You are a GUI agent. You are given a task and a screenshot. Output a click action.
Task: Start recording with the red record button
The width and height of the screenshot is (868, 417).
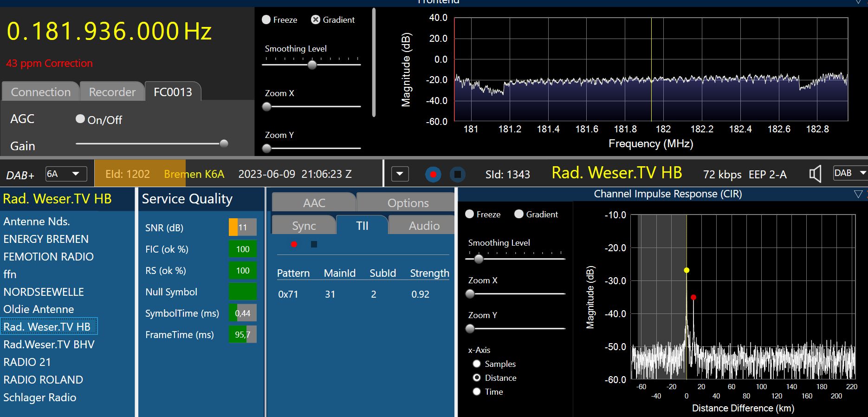coord(433,175)
